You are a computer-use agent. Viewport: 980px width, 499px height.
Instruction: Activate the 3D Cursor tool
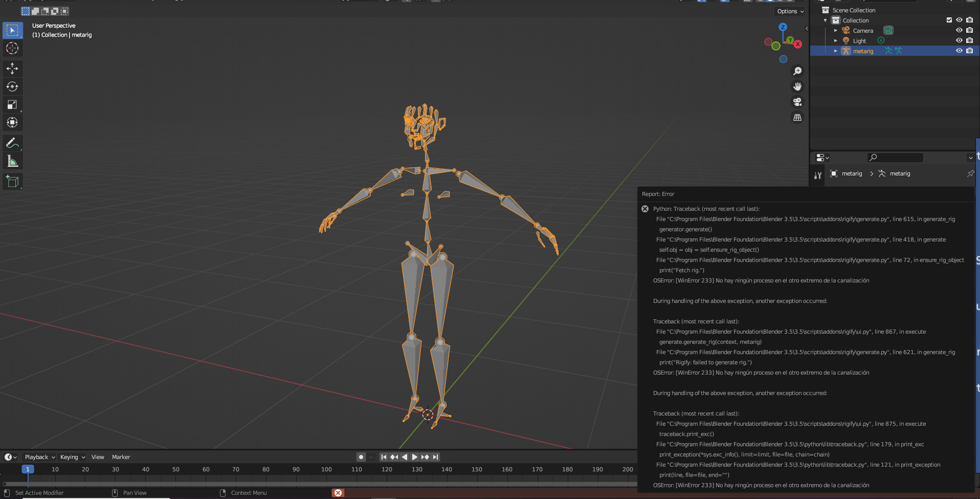click(x=12, y=48)
